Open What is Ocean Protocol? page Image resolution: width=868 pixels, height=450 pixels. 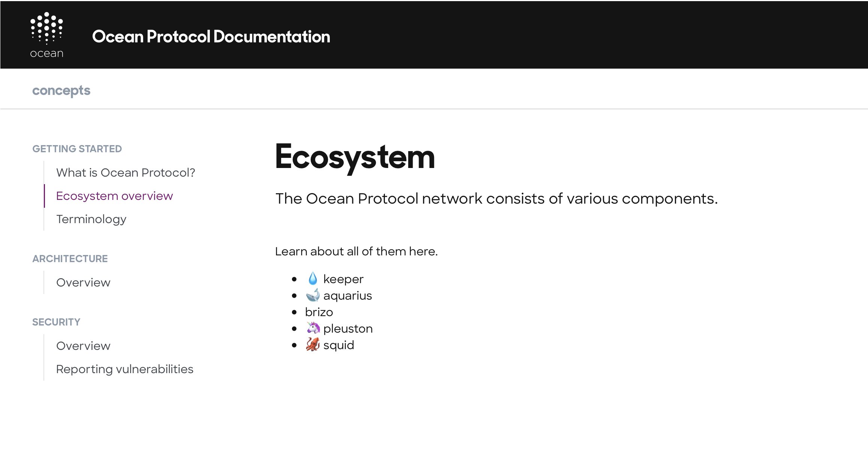pyautogui.click(x=126, y=172)
